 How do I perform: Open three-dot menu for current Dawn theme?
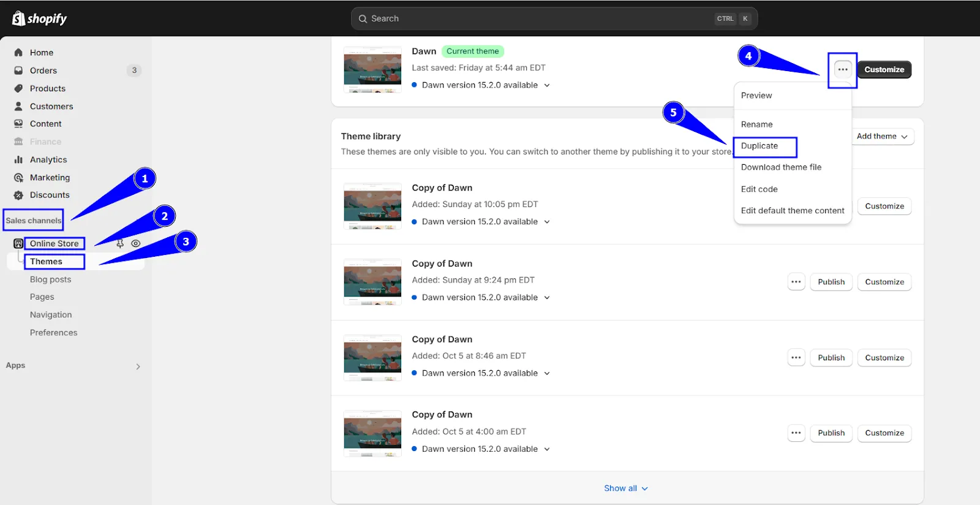pyautogui.click(x=843, y=69)
